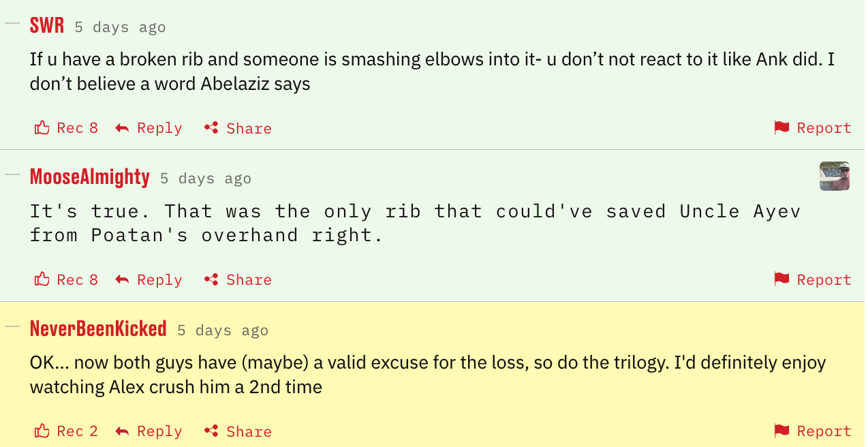Viewport: 868px width, 447px height.
Task: Open MooseAlmighty's user profile
Action: tap(90, 177)
